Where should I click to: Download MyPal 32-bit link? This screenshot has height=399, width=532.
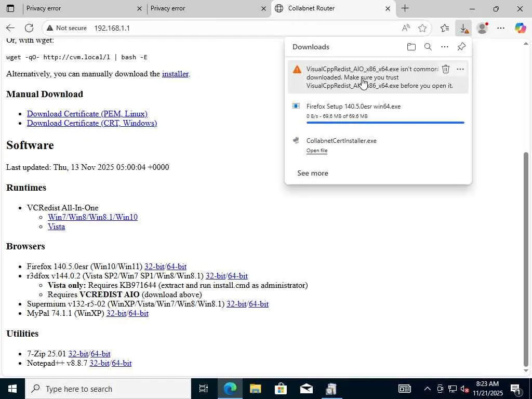(116, 313)
